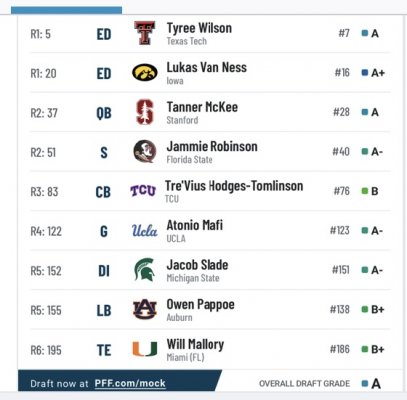This screenshot has width=407, height=400.
Task: Open the PFF.com/mock link
Action: pos(130,383)
